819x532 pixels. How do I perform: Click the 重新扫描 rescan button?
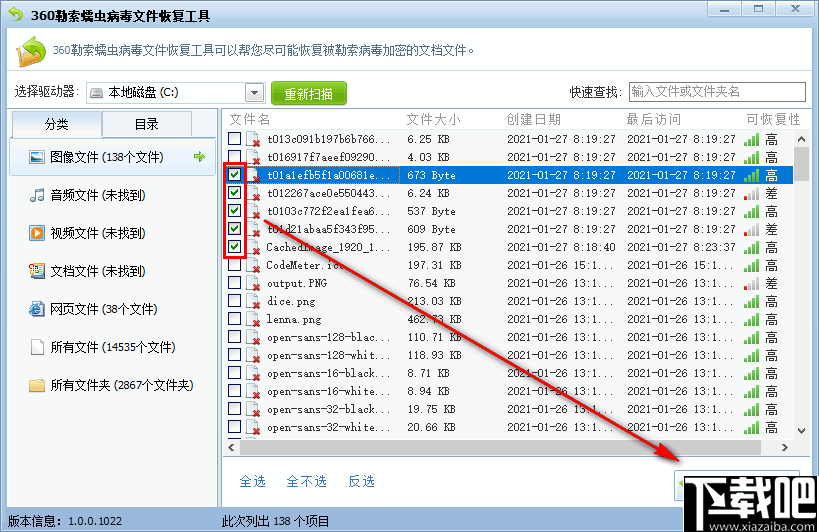pyautogui.click(x=309, y=93)
